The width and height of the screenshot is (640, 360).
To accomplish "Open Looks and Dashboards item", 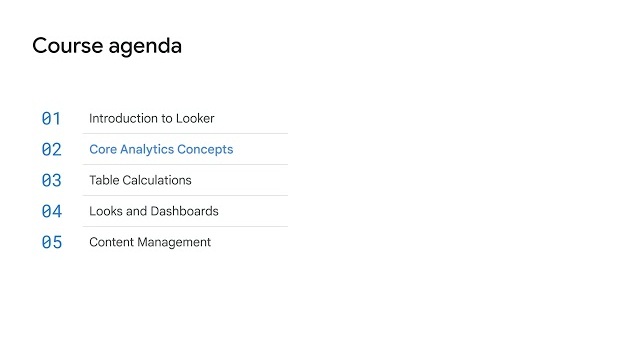I will tap(154, 211).
